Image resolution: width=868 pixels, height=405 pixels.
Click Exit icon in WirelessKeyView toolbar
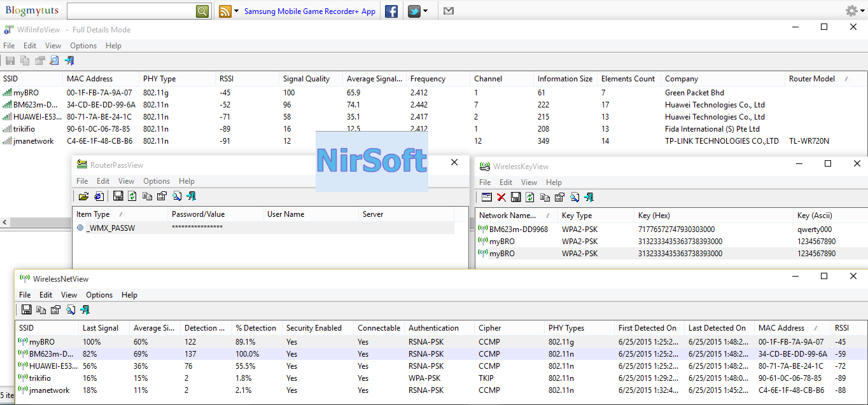tap(589, 197)
